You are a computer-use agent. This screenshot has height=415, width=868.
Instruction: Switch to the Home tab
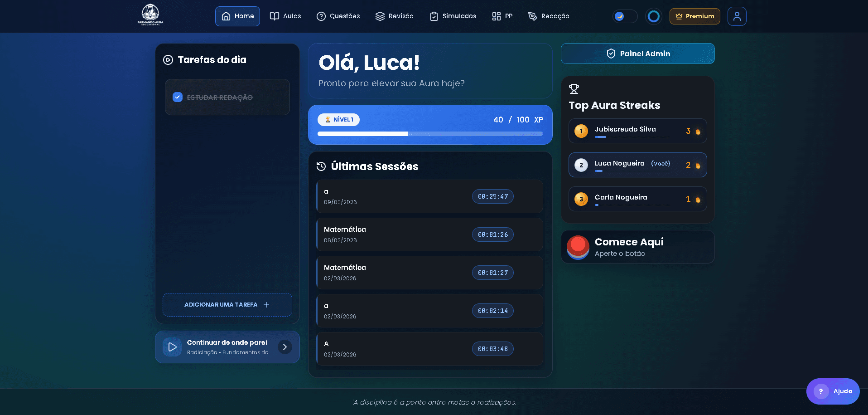pos(237,16)
